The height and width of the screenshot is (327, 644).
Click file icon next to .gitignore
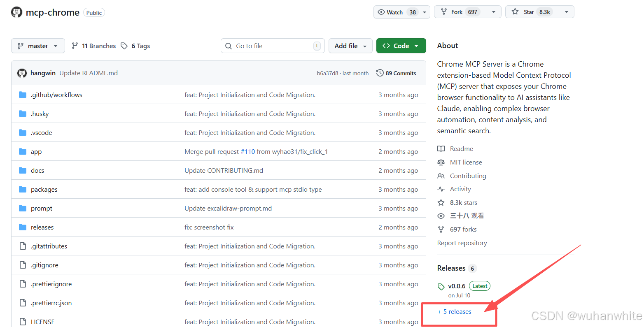(x=23, y=265)
